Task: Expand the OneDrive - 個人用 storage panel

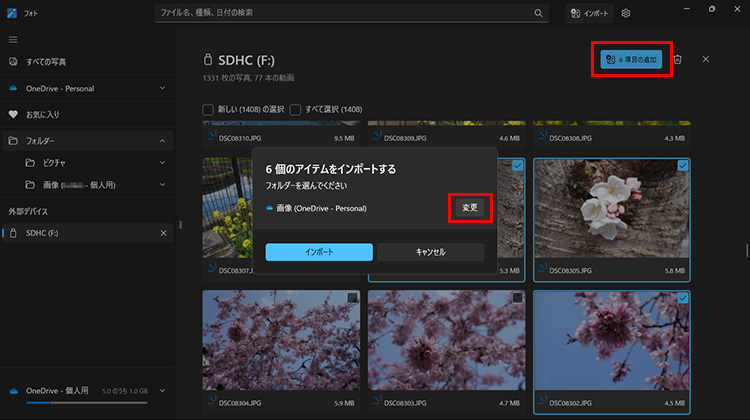Action: pyautogui.click(x=163, y=390)
